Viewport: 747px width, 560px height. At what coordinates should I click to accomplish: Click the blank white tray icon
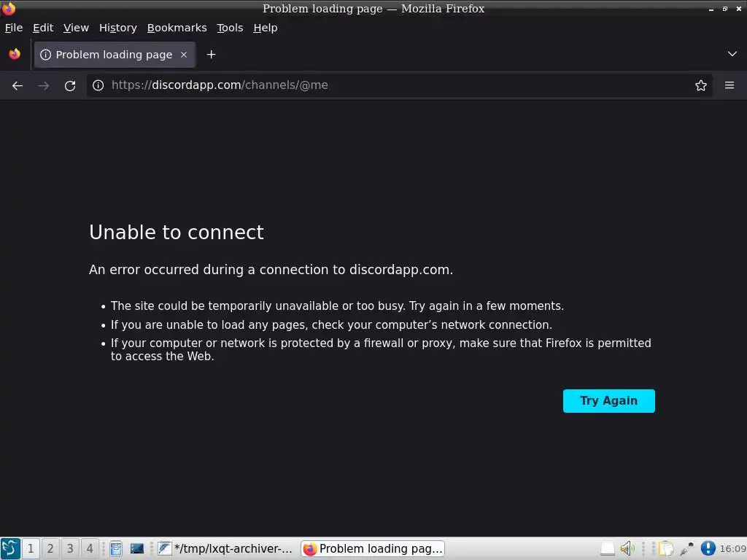pyautogui.click(x=608, y=548)
